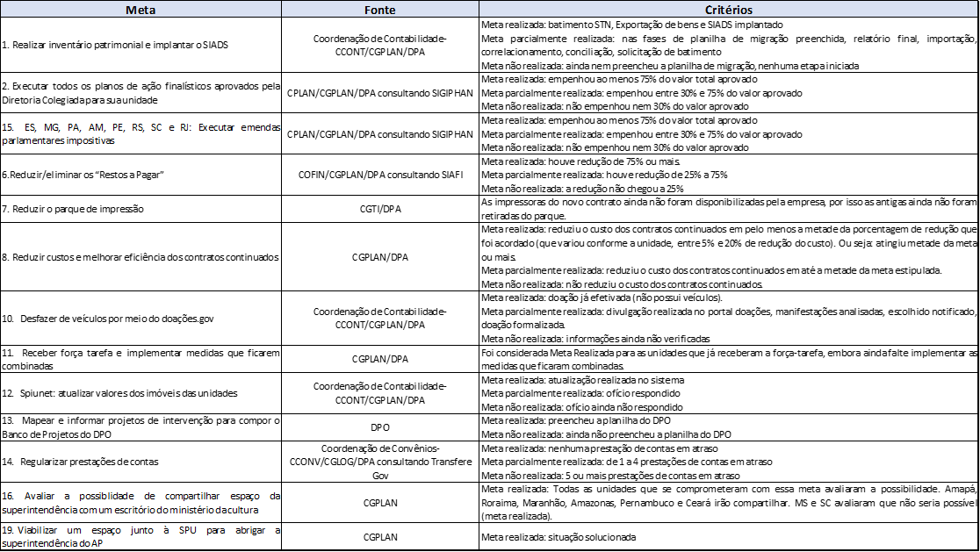Click '16. Avaliar a possibilidade de compartilhar espaço' cell
This screenshot has width=980, height=552.
141,503
